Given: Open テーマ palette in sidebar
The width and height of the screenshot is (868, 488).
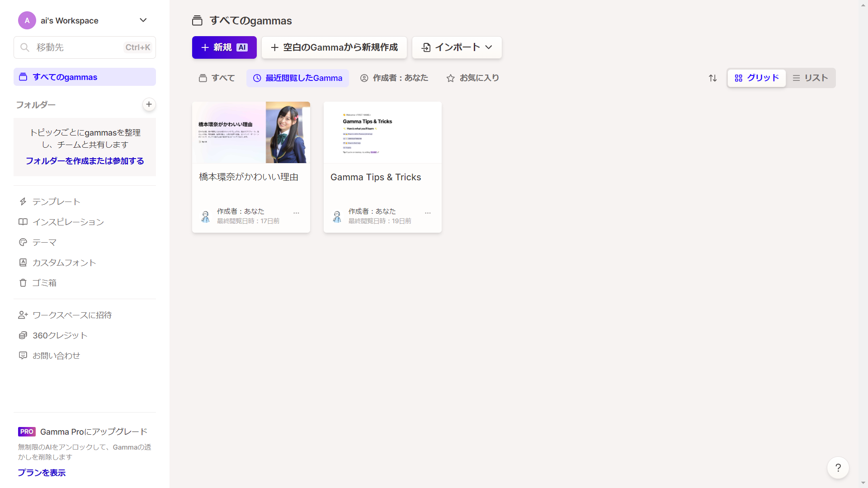Looking at the screenshot, I should coord(44,242).
